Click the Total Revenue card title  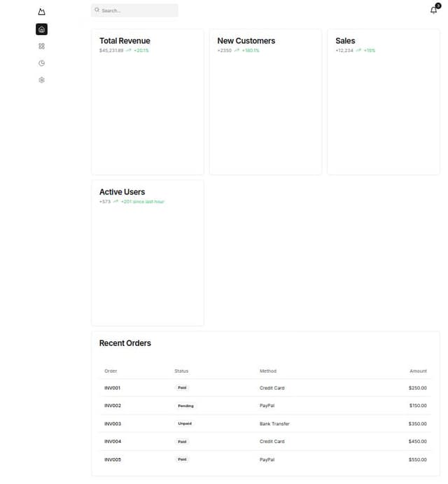coord(125,41)
